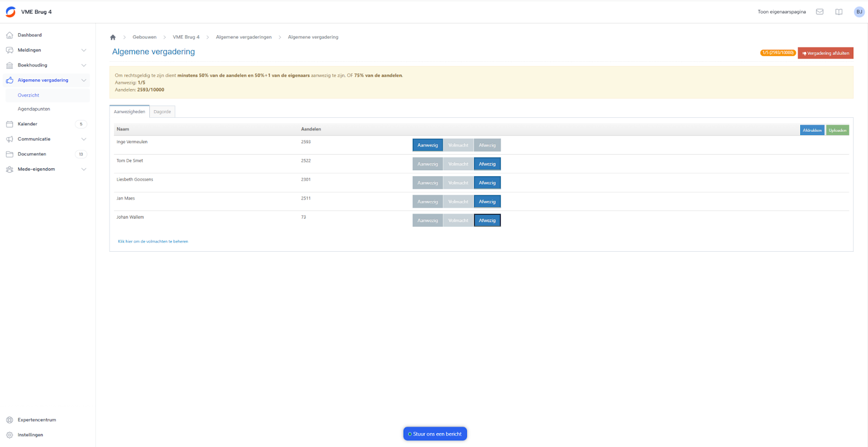This screenshot has width=868, height=447.
Task: Switch to the Dagorde tab
Action: [162, 112]
